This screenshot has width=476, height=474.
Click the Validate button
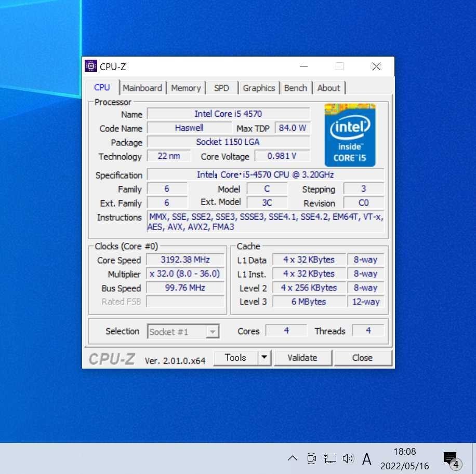(x=302, y=358)
